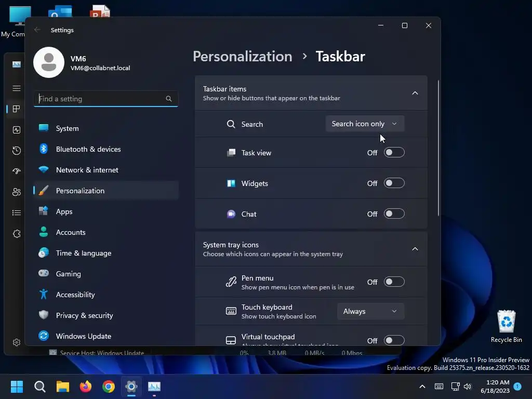Click the back arrow in Settings
The height and width of the screenshot is (399, 532).
click(37, 30)
